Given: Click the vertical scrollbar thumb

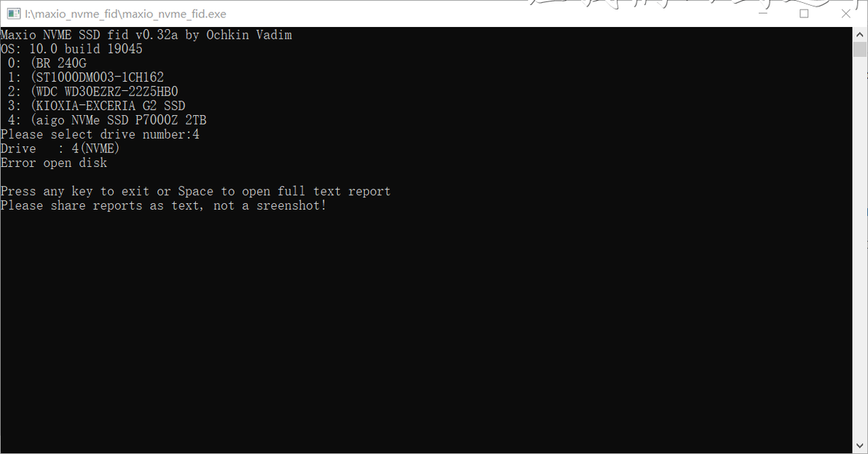Looking at the screenshot, I should tap(860, 50).
